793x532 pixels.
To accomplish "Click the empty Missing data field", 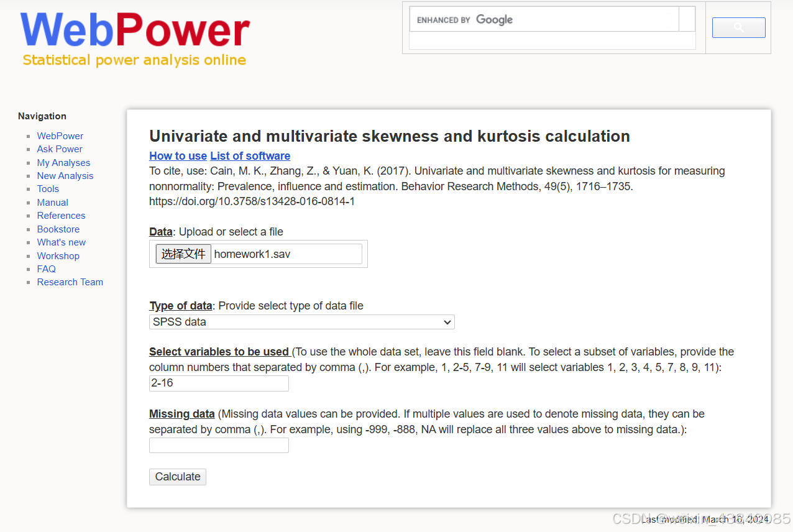I will 219,445.
